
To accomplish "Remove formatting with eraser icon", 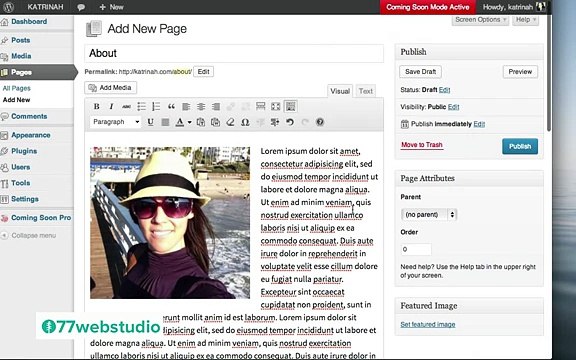I will [230, 122].
